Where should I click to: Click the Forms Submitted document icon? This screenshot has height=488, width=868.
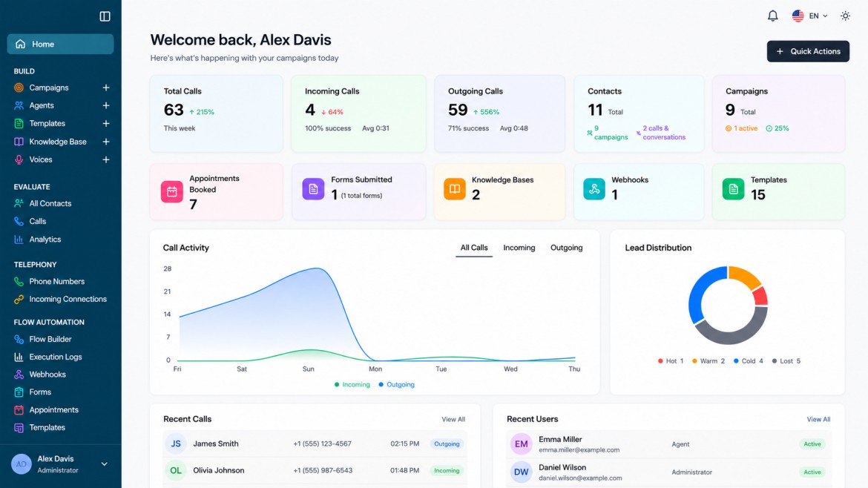313,188
